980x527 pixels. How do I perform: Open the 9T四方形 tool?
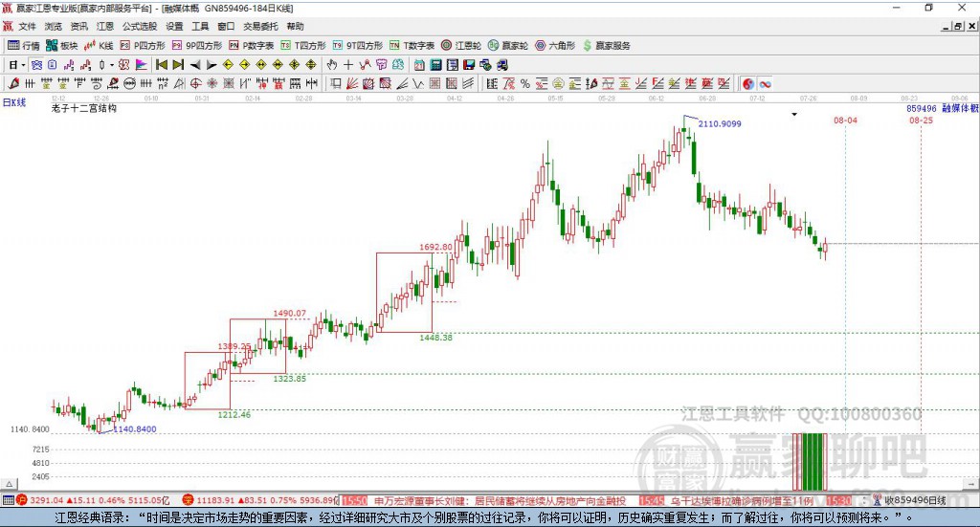pyautogui.click(x=358, y=46)
